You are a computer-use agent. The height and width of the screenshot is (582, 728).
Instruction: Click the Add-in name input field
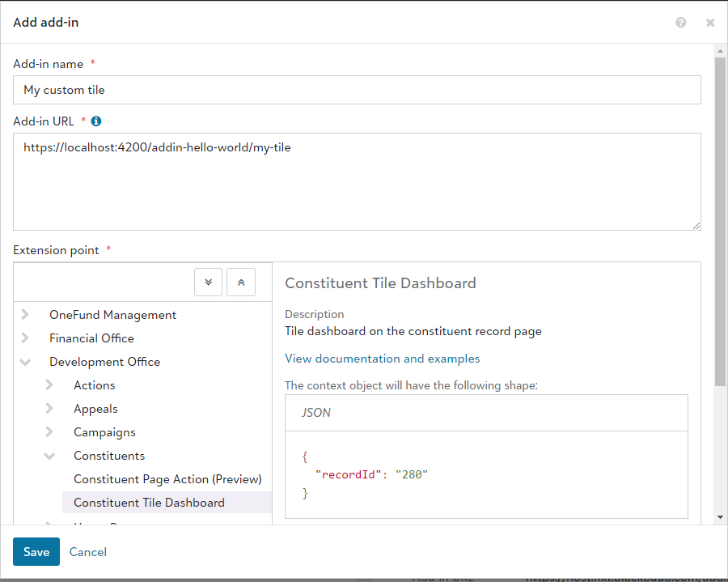coord(357,90)
